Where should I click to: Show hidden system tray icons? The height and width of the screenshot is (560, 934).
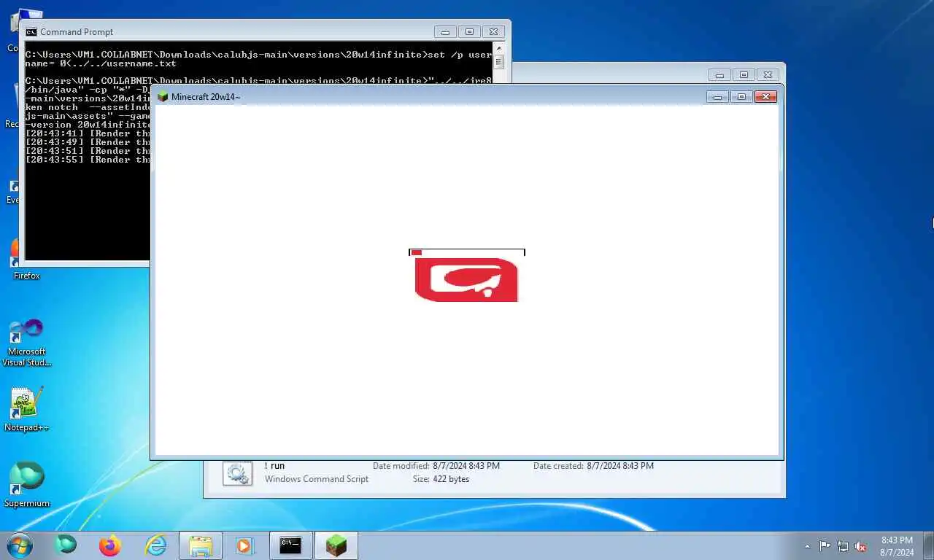(x=807, y=546)
